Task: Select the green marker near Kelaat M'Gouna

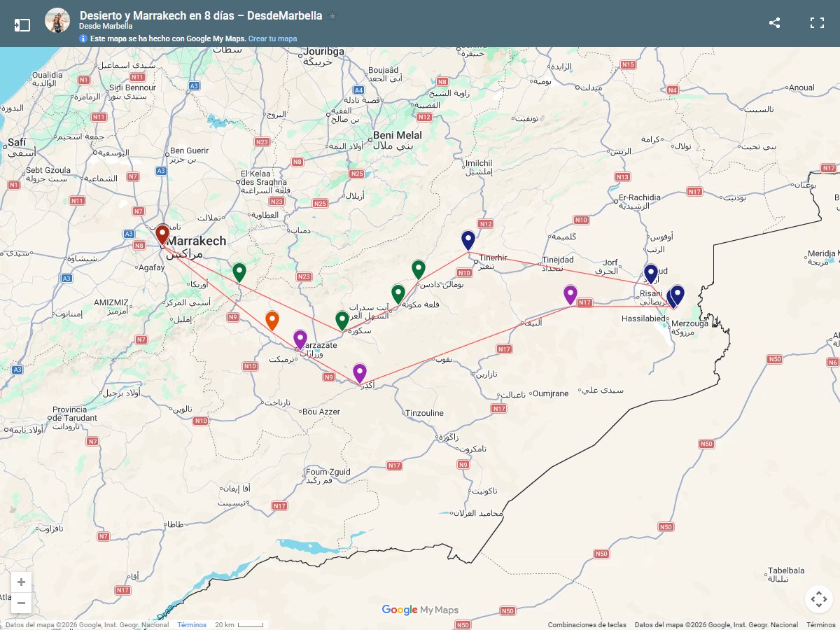Action: click(398, 294)
